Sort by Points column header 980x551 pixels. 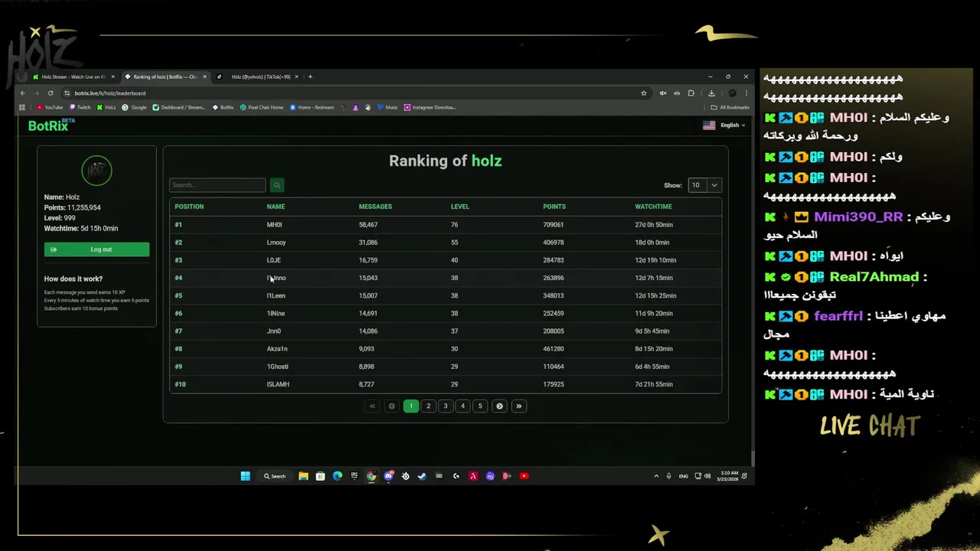(554, 207)
